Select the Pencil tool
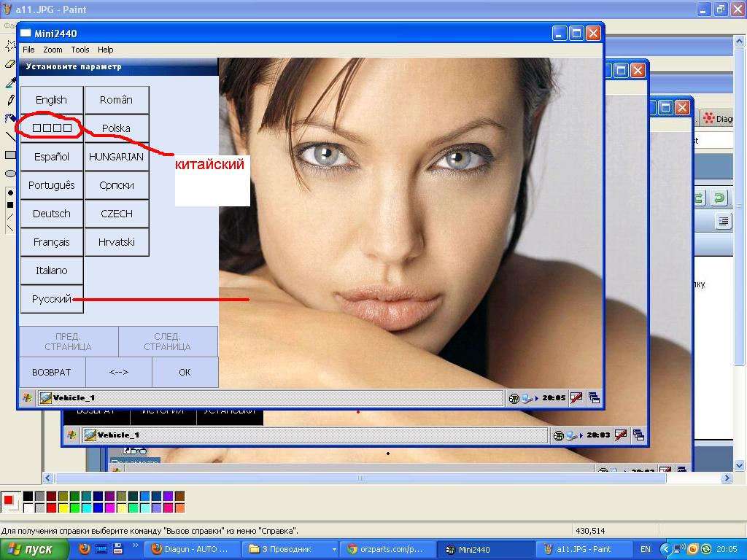Image resolution: width=747 pixels, height=560 pixels. point(9,100)
